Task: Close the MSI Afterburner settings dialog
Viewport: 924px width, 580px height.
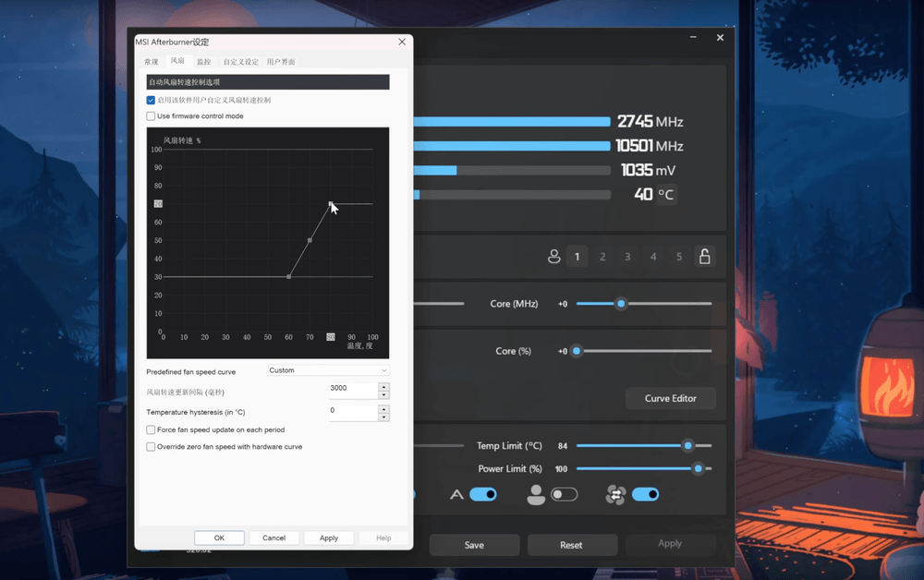Action: coord(402,42)
